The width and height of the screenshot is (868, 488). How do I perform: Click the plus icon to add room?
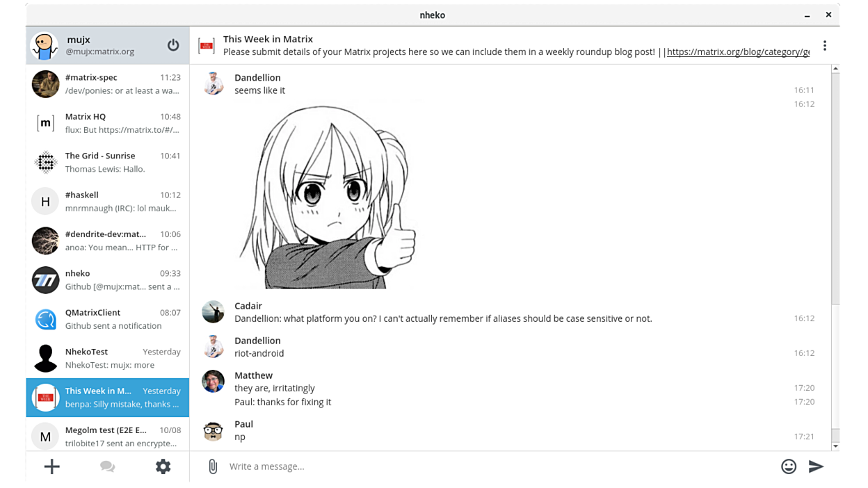(52, 466)
